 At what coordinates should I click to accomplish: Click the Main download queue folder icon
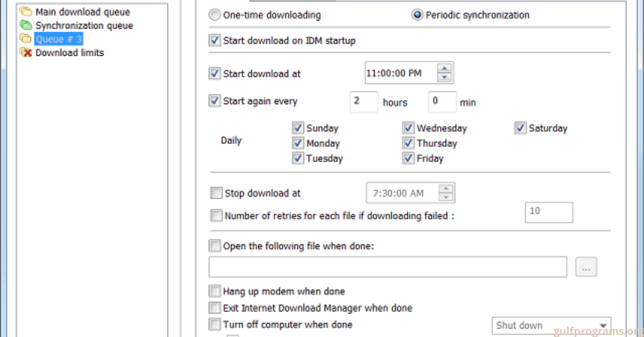coord(25,12)
